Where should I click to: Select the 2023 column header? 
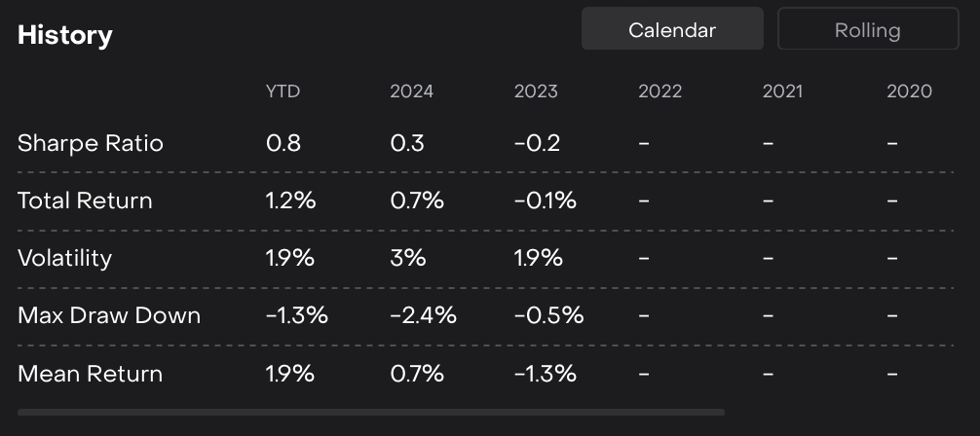coord(536,91)
